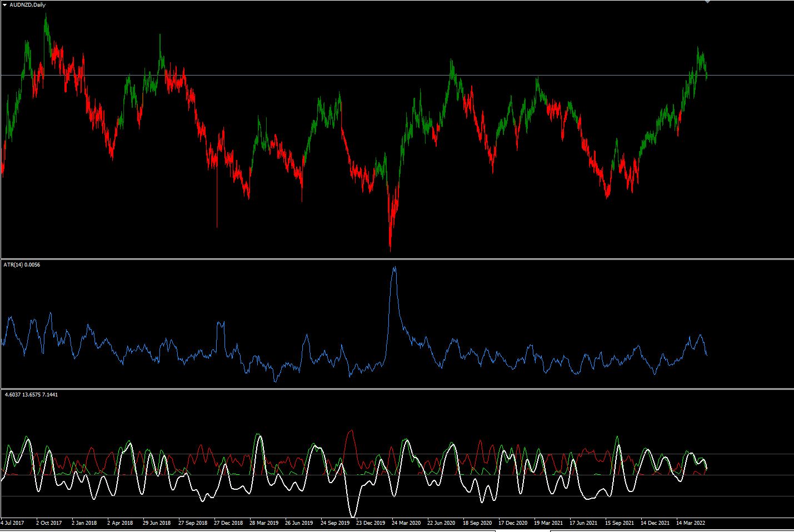Click the 14 Mar 2022 date label
Screen dimensions: 794x532
coord(691,523)
